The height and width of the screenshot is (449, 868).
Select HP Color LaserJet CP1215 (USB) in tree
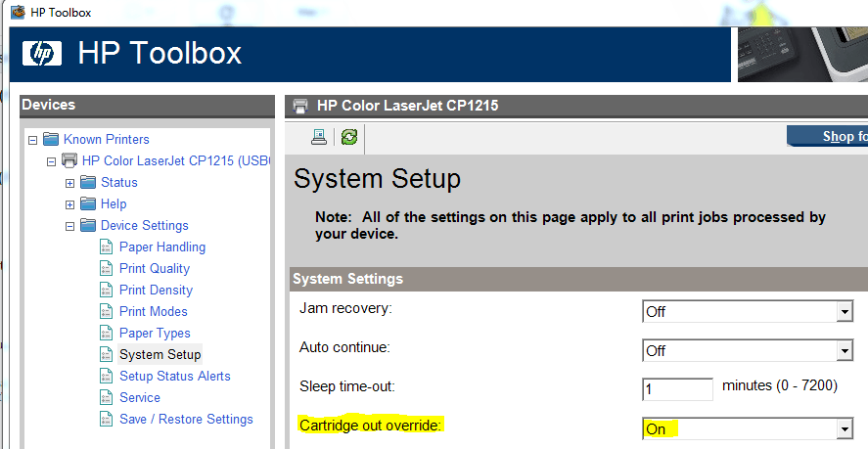[176, 160]
